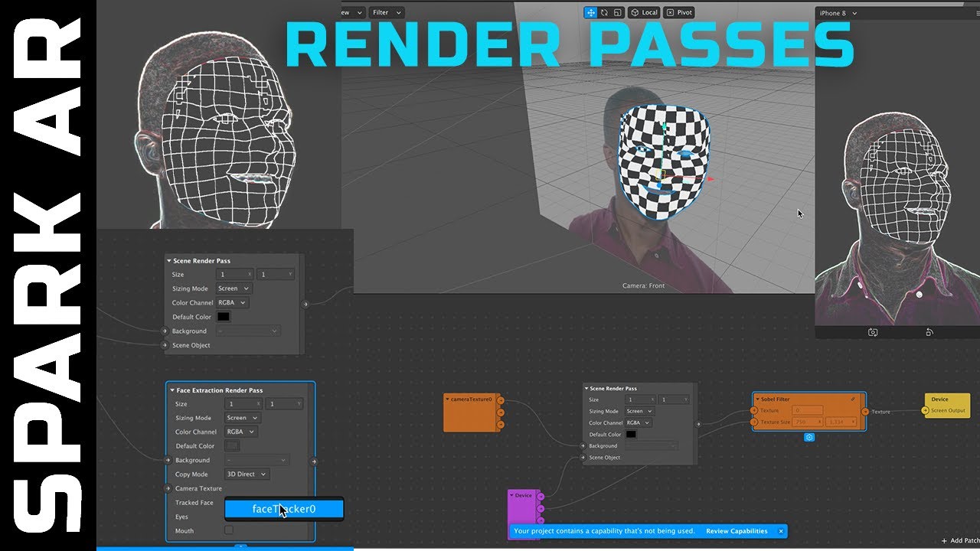Image resolution: width=980 pixels, height=551 pixels.
Task: Click blue settings icon below Sobel Filter
Action: (809, 437)
